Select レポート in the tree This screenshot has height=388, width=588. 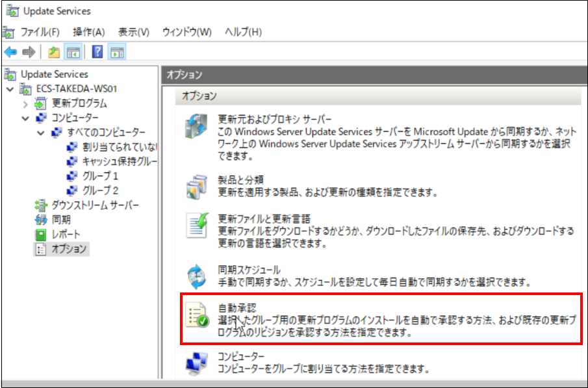(66, 235)
